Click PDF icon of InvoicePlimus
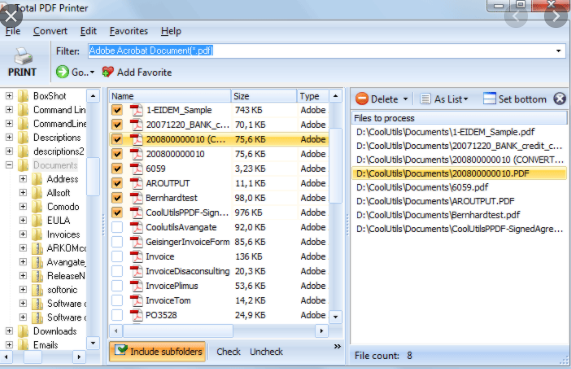The image size is (571, 369). pos(137,286)
